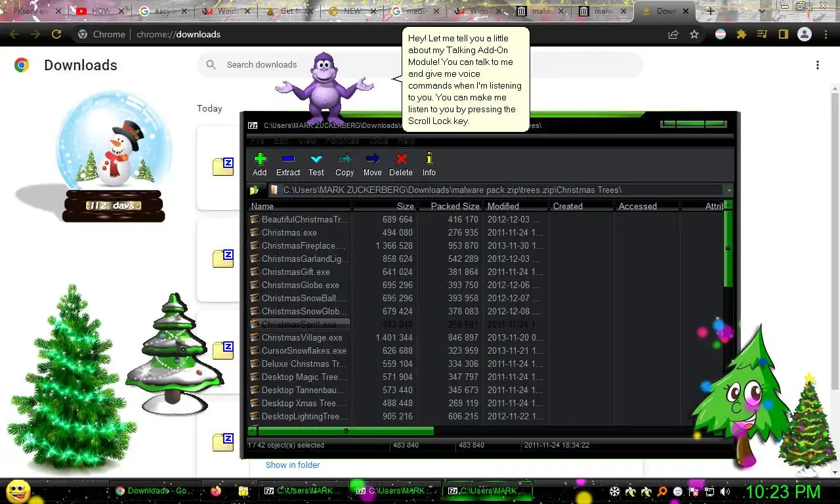Click the Extract icon in 7-Zip toolbar
This screenshot has width=840, height=504.
287,164
